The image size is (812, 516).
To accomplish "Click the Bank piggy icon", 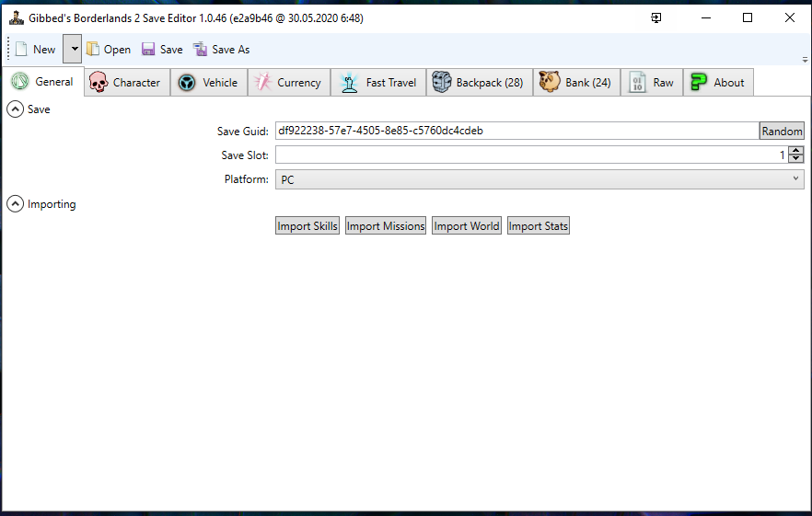I will pyautogui.click(x=550, y=82).
